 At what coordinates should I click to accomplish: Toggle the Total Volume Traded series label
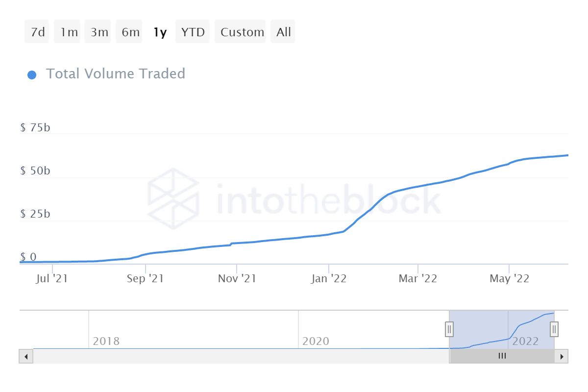click(116, 74)
